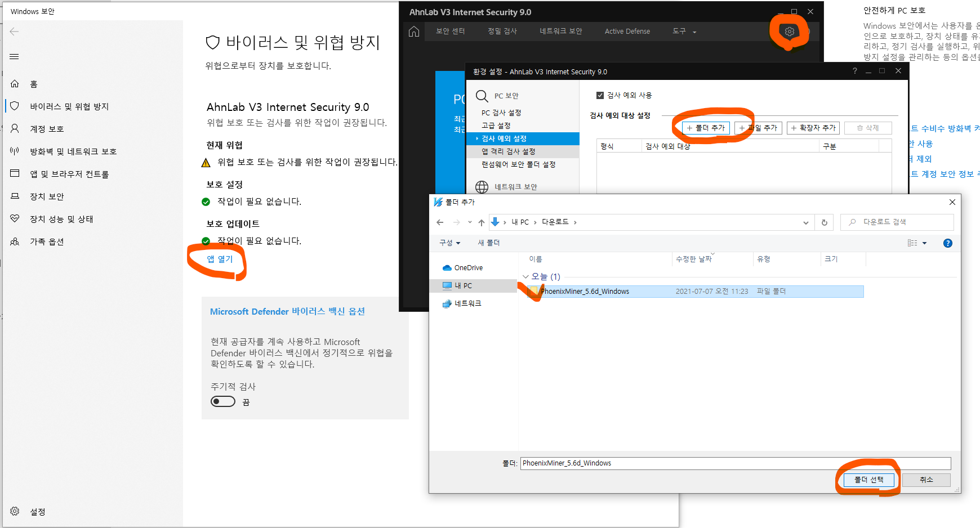Open 구성 dropdown menu
This screenshot has height=528, width=980.
coord(450,243)
